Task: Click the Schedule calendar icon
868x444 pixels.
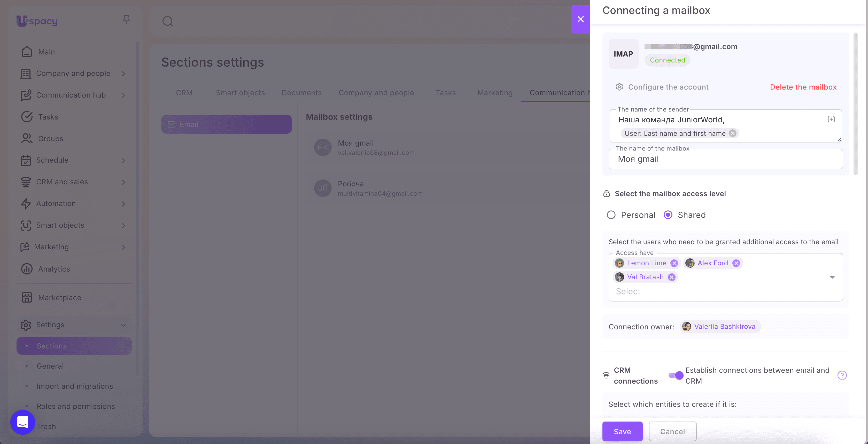Action: pyautogui.click(x=26, y=160)
